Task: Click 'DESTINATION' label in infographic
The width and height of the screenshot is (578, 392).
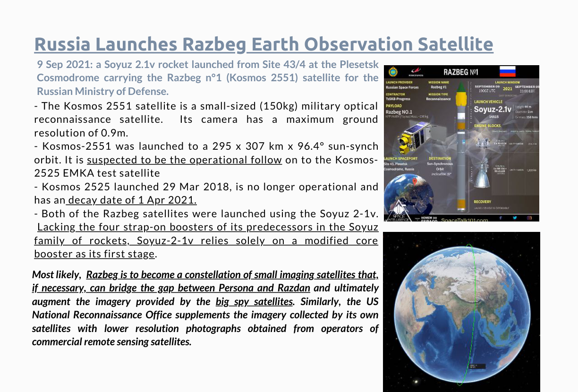Action: (440, 159)
